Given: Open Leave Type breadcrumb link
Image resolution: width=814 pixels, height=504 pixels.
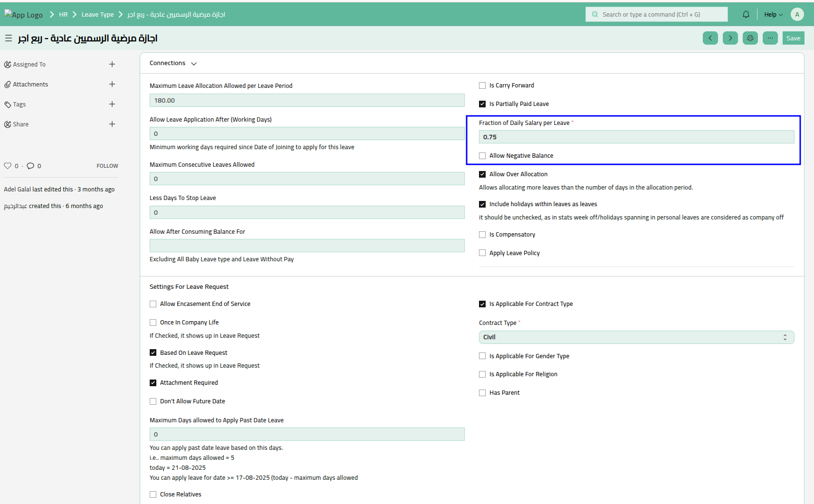Looking at the screenshot, I should 97,15.
